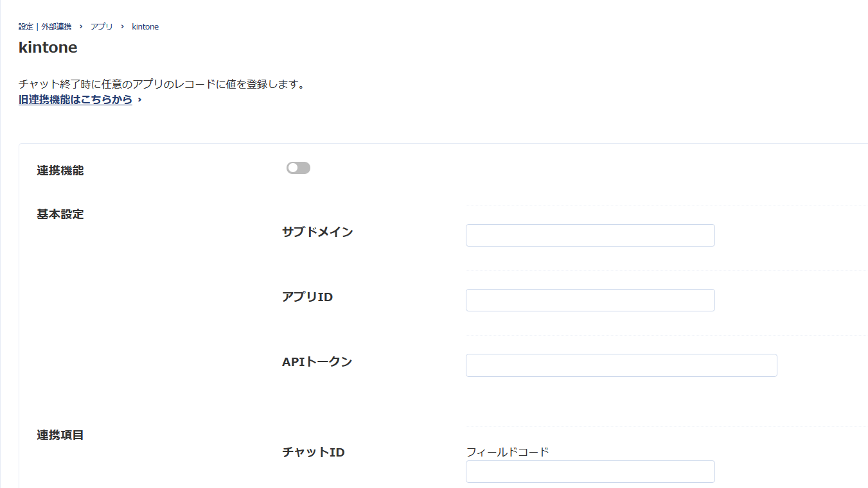Navigate to アプリ in the breadcrumb
The height and width of the screenshot is (488, 868).
[101, 27]
